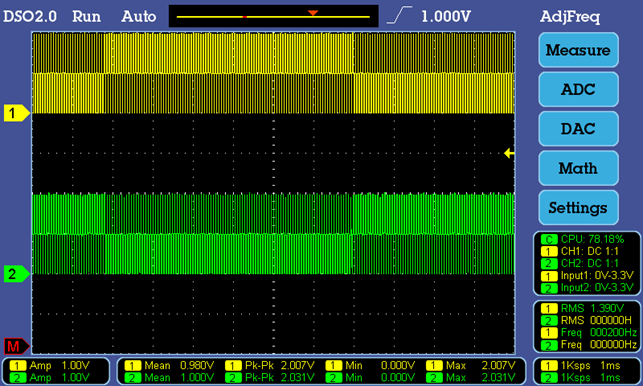Open the Measure menu button
Image resolution: width=643 pixels, height=386 pixels.
578,50
